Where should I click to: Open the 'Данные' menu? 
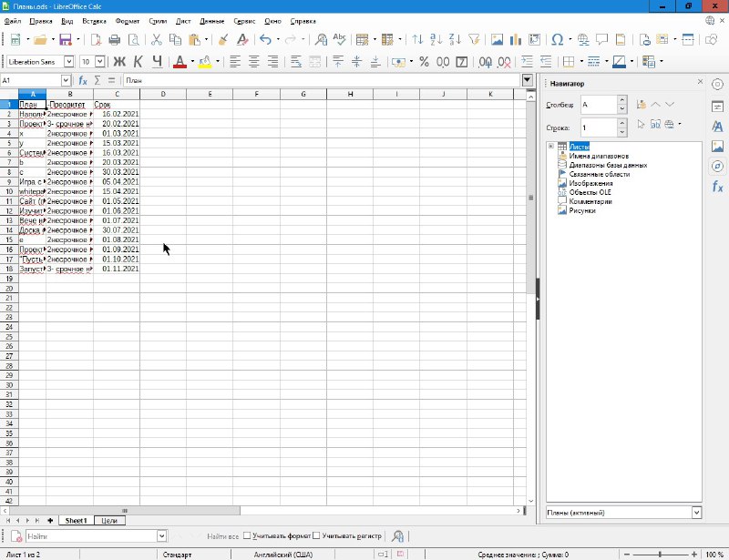[x=211, y=20]
